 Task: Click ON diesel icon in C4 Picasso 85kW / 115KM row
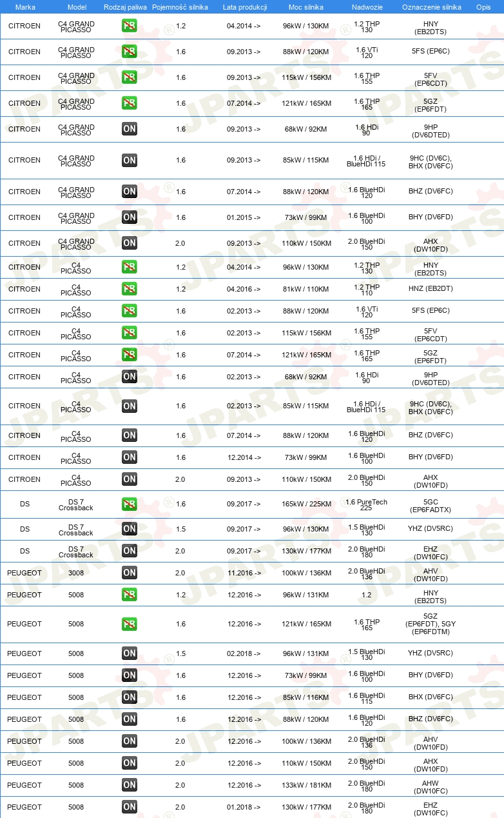tap(130, 406)
